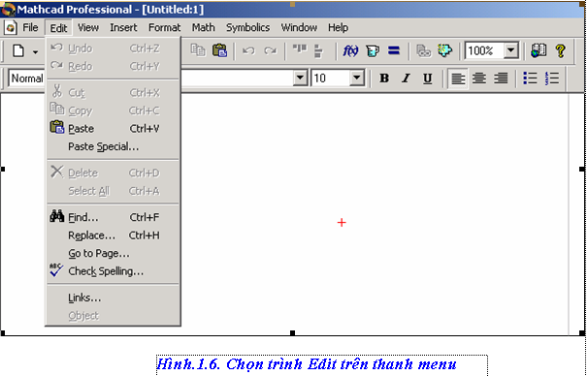Click the red crosshair in the worksheet
Screen dimensions: 588x376
(342, 223)
